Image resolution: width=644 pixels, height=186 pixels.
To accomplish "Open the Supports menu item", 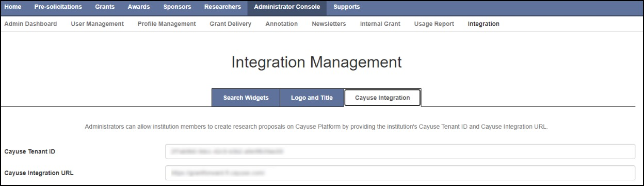I will pos(347,7).
